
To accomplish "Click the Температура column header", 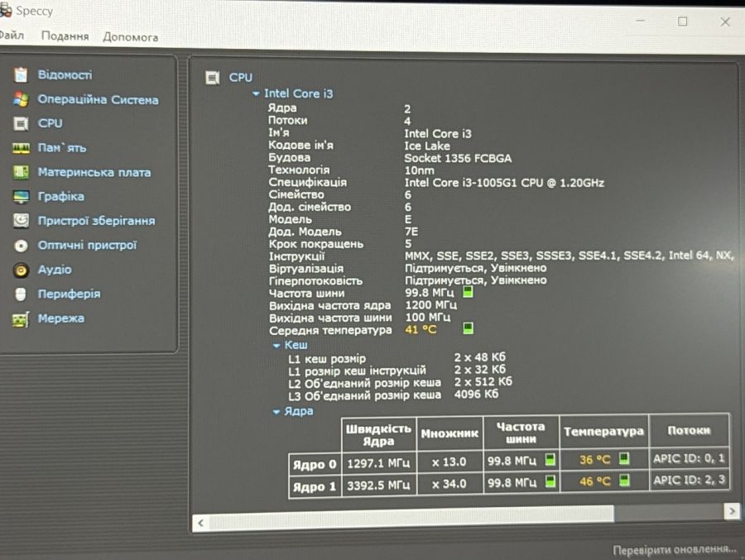I will [604, 431].
